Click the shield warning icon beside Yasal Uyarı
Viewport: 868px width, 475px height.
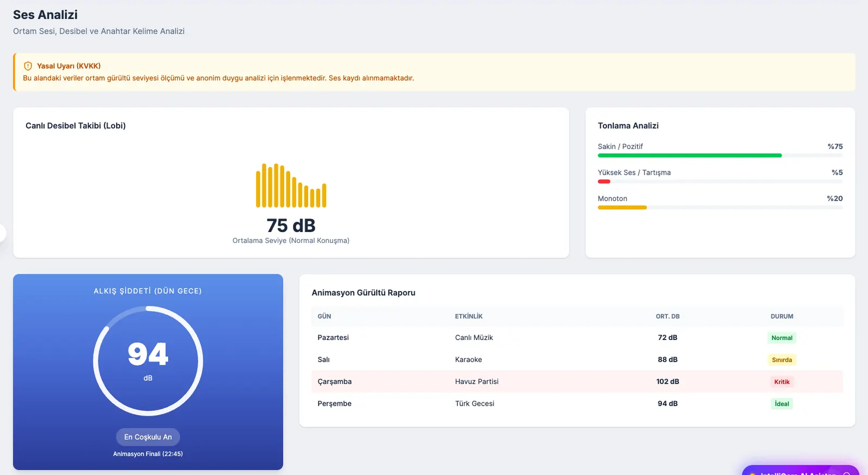28,66
